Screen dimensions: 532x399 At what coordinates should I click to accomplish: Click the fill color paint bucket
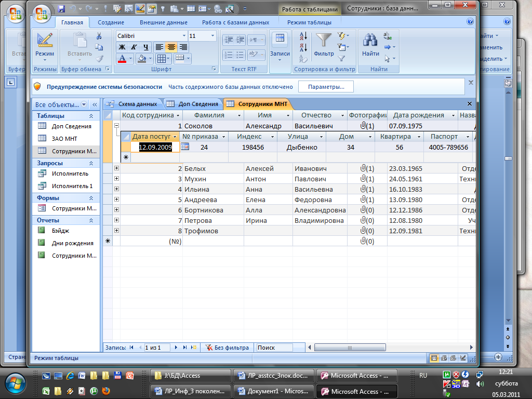tap(142, 59)
